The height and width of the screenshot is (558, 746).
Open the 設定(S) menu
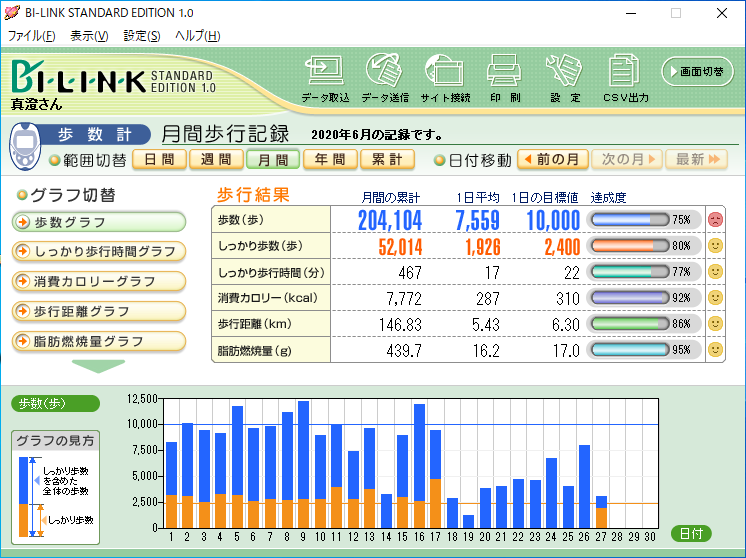pos(142,36)
